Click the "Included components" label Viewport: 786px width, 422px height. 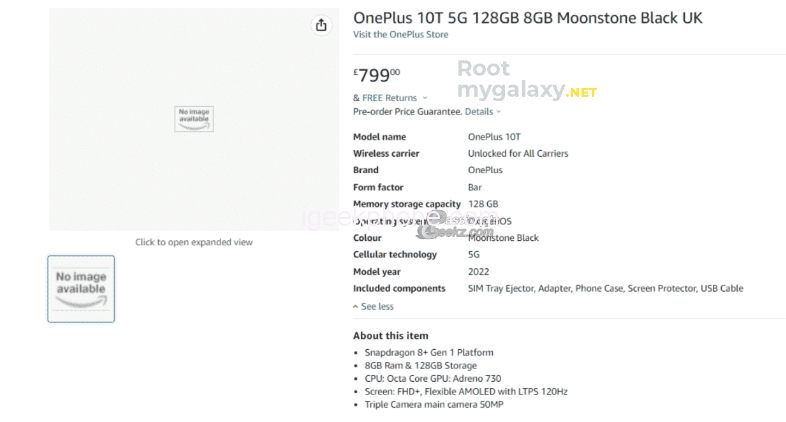pos(399,289)
